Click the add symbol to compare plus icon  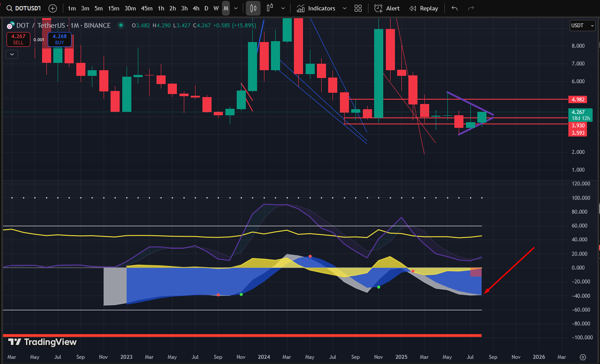(52, 8)
